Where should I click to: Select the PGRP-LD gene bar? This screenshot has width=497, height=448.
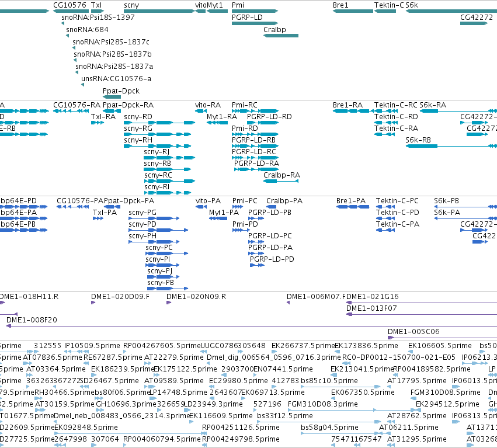[x=255, y=23]
